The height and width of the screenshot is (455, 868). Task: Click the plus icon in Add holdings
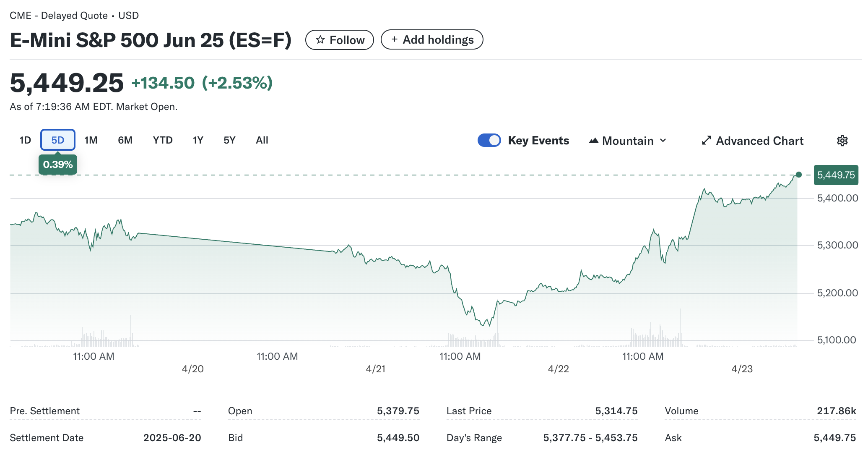point(394,39)
